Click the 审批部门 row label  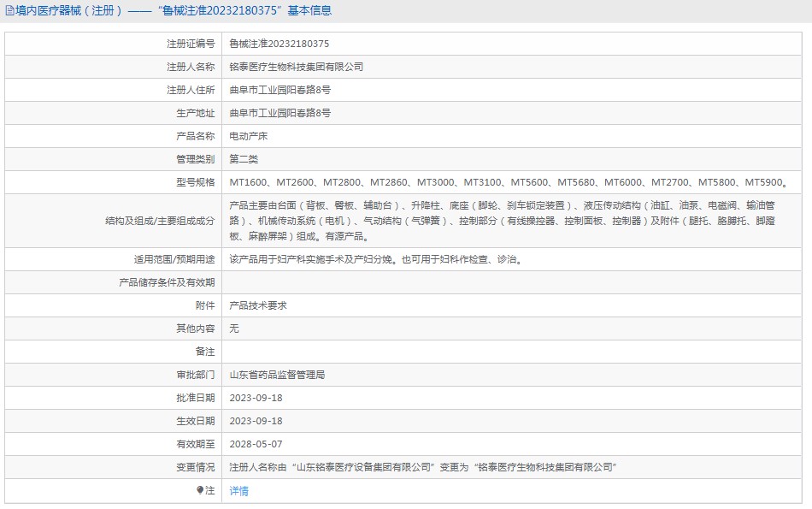click(x=195, y=375)
